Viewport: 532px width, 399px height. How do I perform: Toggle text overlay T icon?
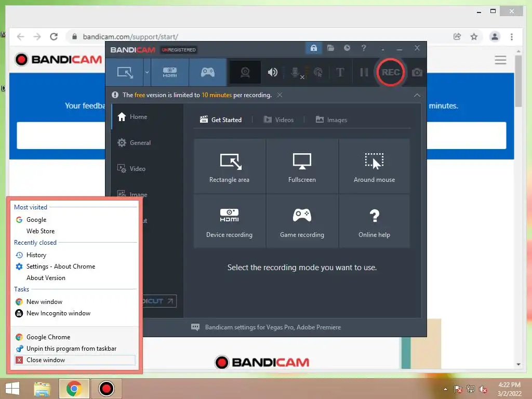[340, 72]
